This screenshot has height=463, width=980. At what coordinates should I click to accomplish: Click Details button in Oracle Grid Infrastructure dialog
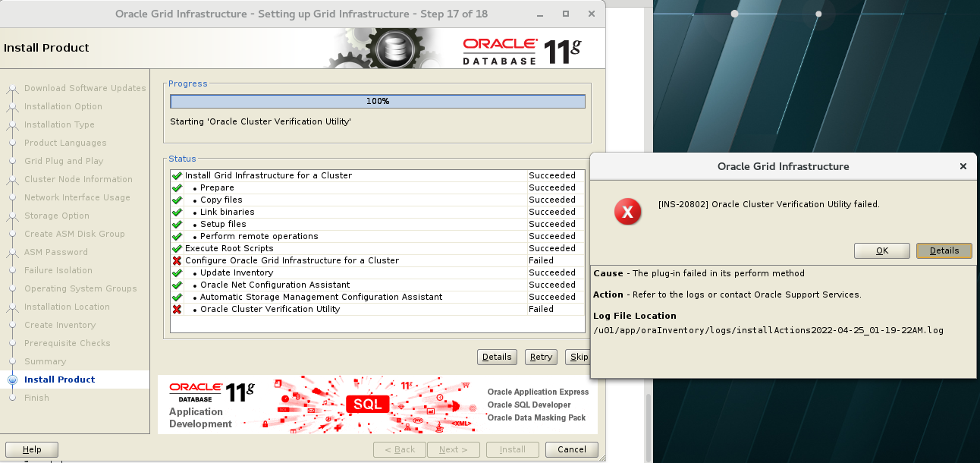(x=944, y=250)
